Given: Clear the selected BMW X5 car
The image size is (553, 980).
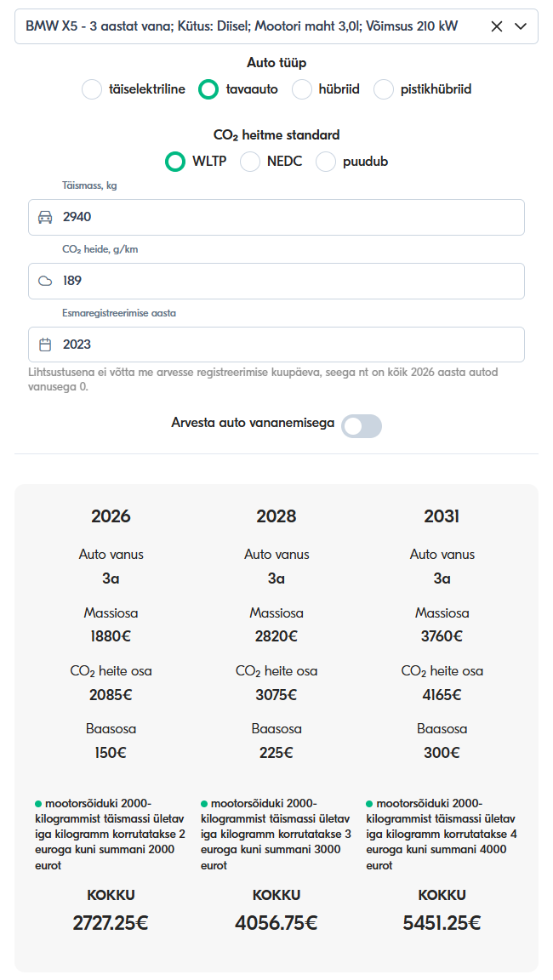Looking at the screenshot, I should tap(497, 26).
